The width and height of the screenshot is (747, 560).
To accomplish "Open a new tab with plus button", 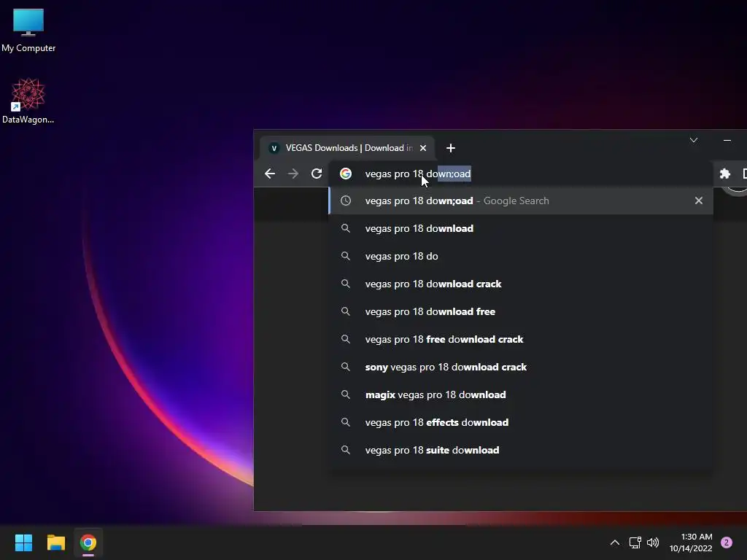I will (451, 148).
